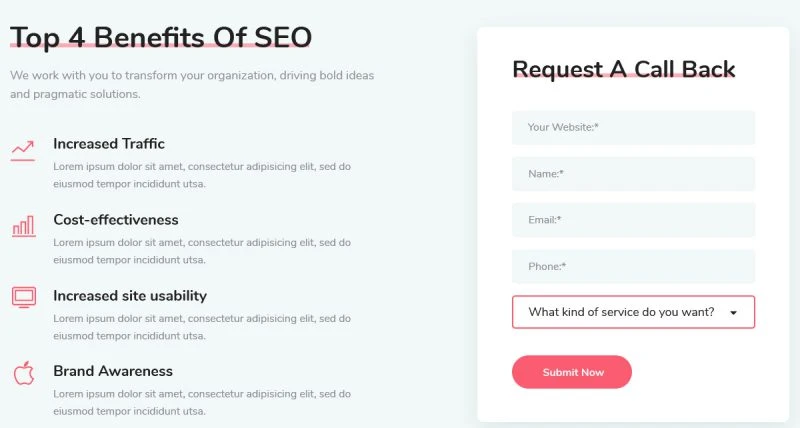The width and height of the screenshot is (800, 428).
Task: Click the Phone number field
Action: 633,266
